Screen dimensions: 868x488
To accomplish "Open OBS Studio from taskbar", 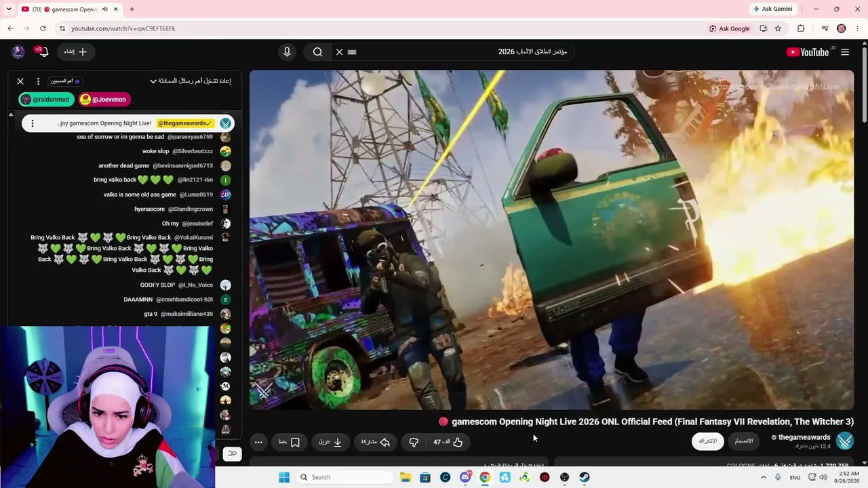I will (564, 477).
